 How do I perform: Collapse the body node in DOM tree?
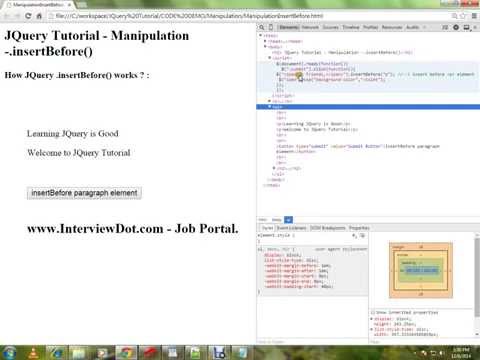tap(265, 47)
